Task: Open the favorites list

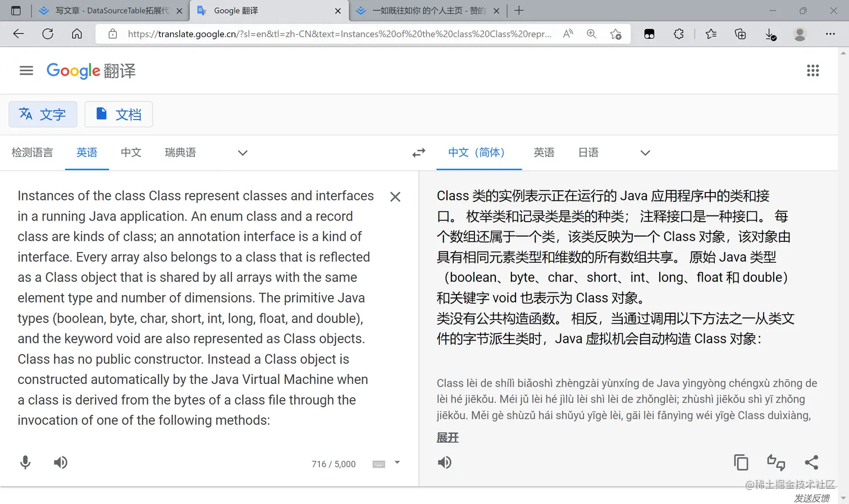Action: [711, 34]
